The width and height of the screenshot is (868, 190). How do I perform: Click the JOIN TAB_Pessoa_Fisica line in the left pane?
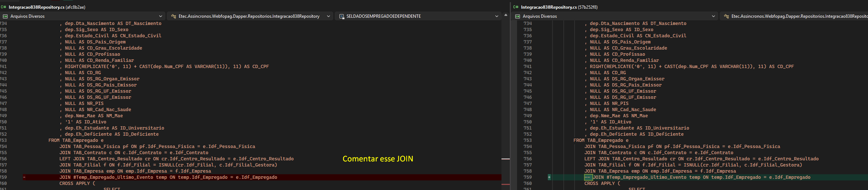coord(157,147)
